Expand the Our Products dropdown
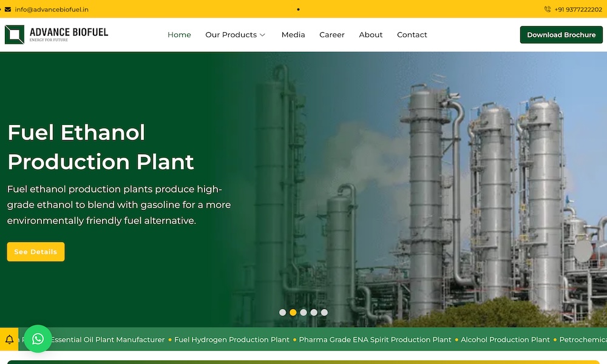 (236, 35)
